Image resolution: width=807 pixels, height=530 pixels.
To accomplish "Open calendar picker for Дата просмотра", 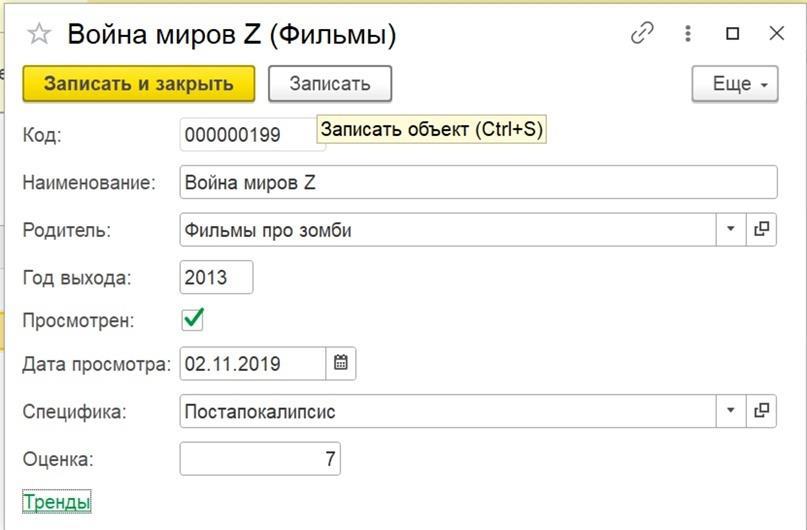I will tap(341, 363).
